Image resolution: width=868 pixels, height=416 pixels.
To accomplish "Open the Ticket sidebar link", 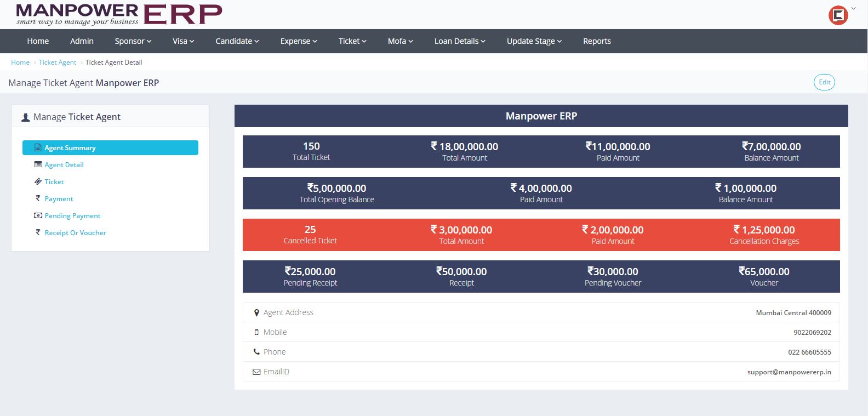I will 54,181.
